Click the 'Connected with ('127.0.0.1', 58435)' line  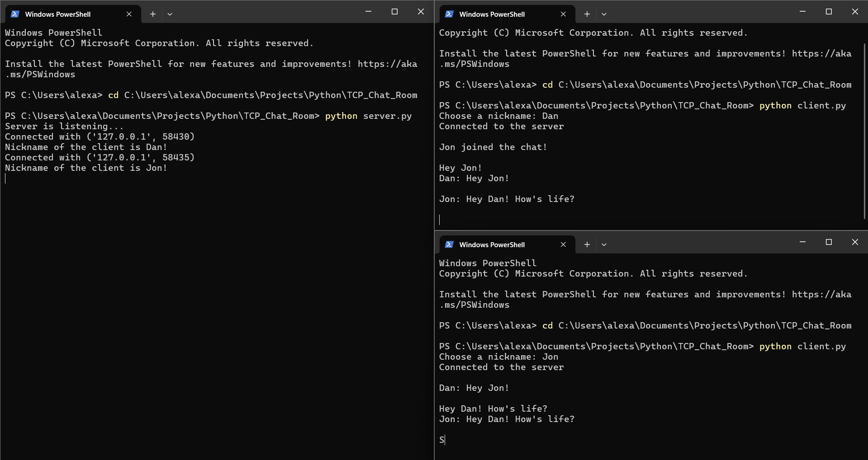click(x=100, y=158)
